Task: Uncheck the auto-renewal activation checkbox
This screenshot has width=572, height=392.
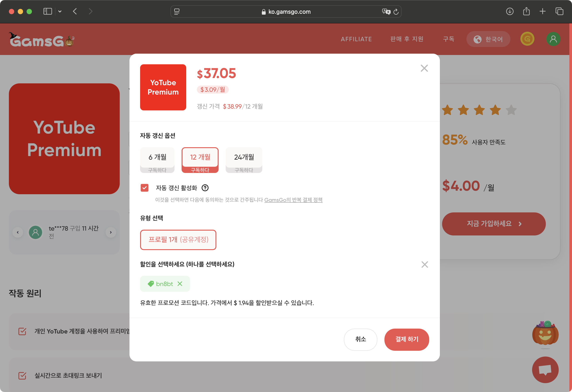Action: [145, 188]
